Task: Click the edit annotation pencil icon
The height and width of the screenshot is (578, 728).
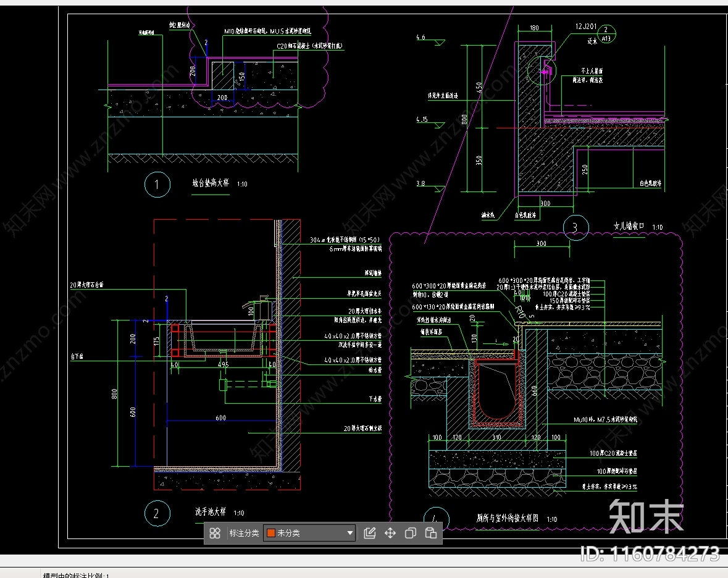Action: [x=370, y=533]
